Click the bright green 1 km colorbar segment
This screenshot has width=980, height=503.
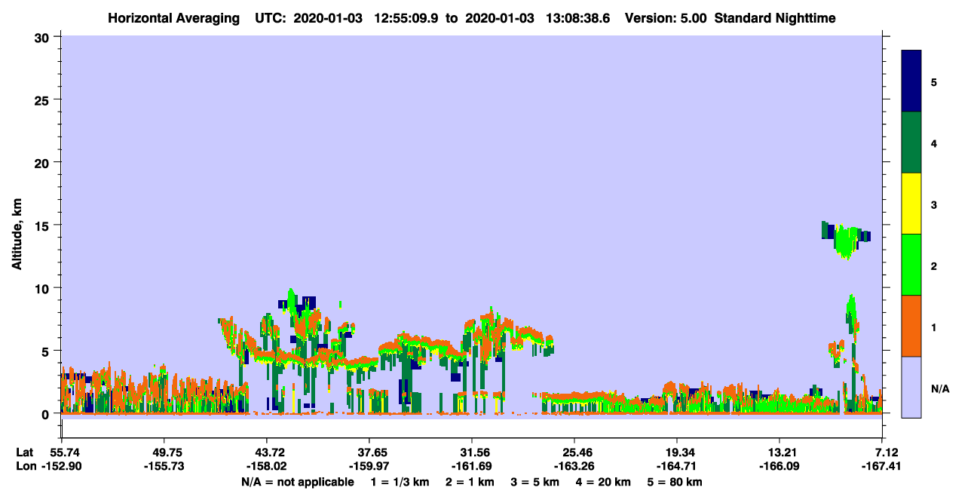point(911,265)
